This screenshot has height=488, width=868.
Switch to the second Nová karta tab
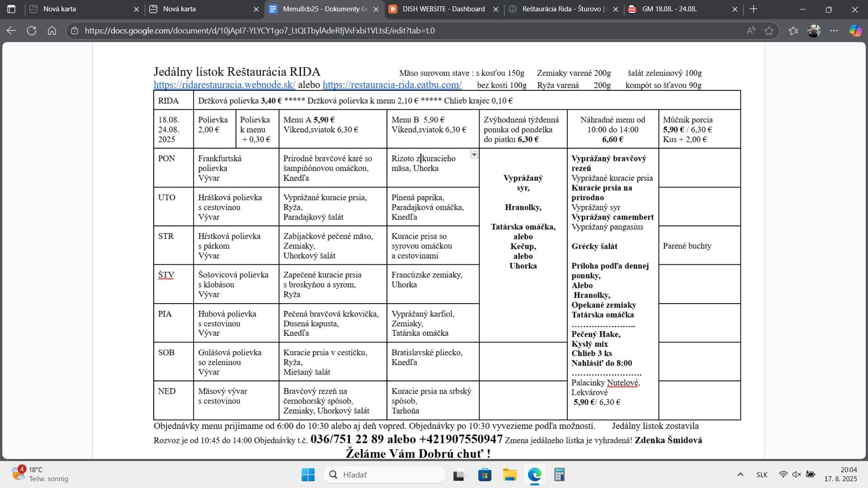[x=203, y=9]
